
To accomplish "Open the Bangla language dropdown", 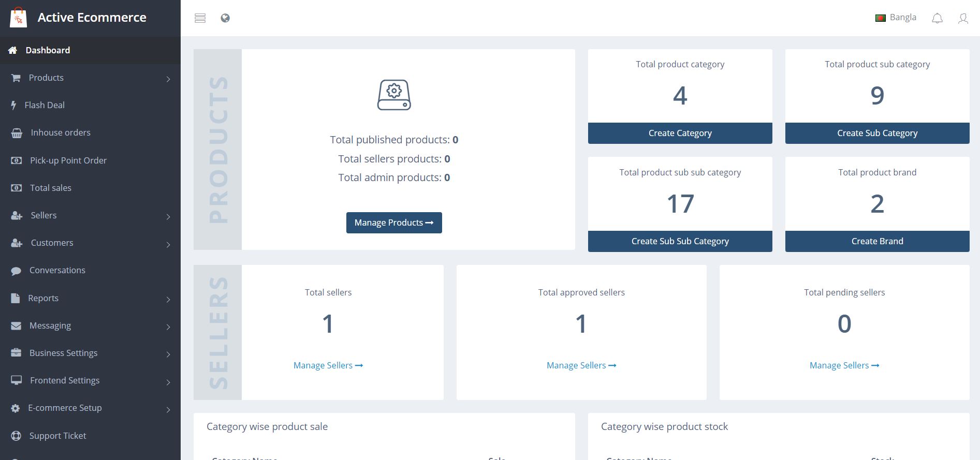I will tap(896, 18).
